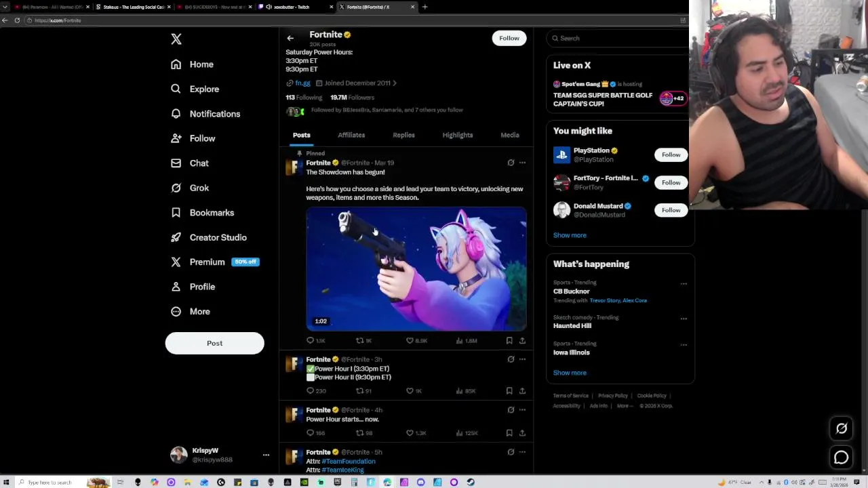Screen dimensions: 868x488
Task: Click the Post button
Action: (x=214, y=343)
